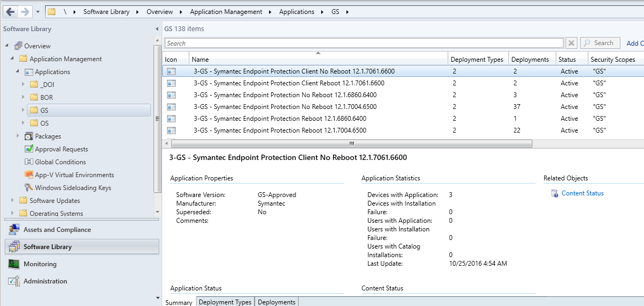This screenshot has height=306, width=644.
Task: Sort by the Deployment Types column header
Action: tap(478, 60)
